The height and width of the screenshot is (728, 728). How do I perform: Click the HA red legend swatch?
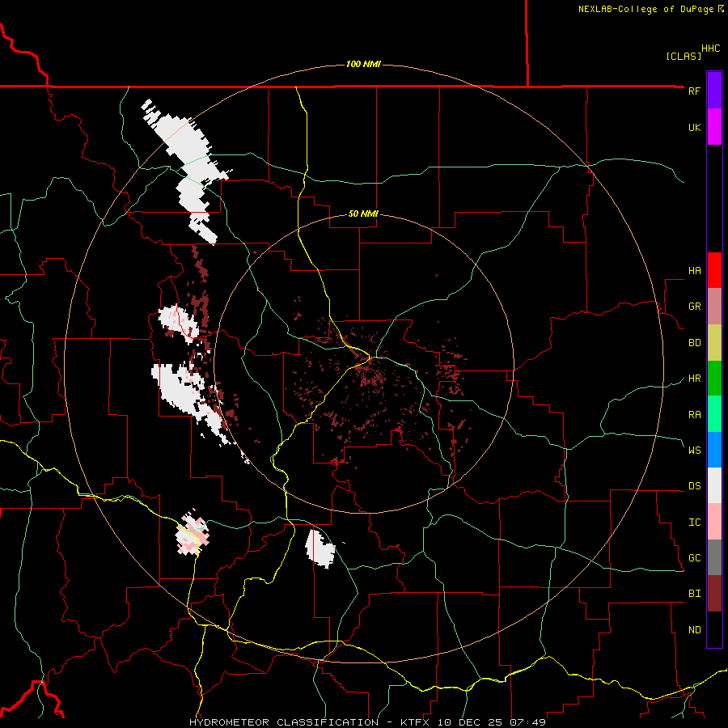714,270
